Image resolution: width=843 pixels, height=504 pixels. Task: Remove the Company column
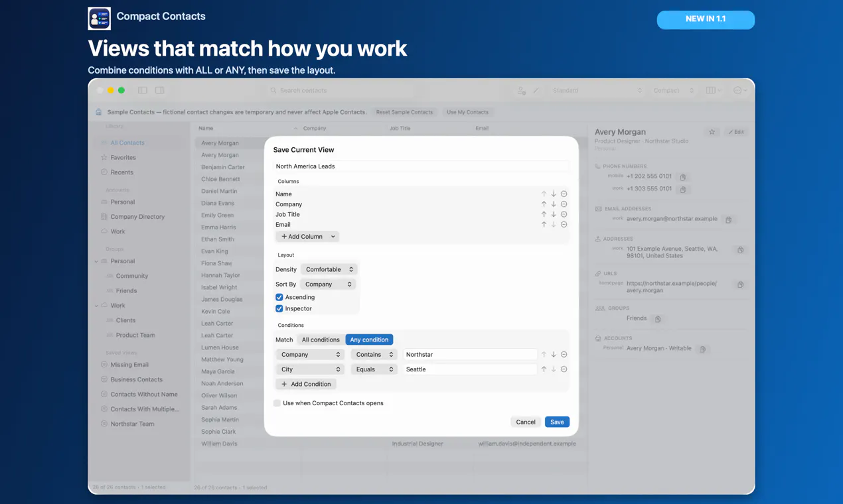tap(564, 204)
